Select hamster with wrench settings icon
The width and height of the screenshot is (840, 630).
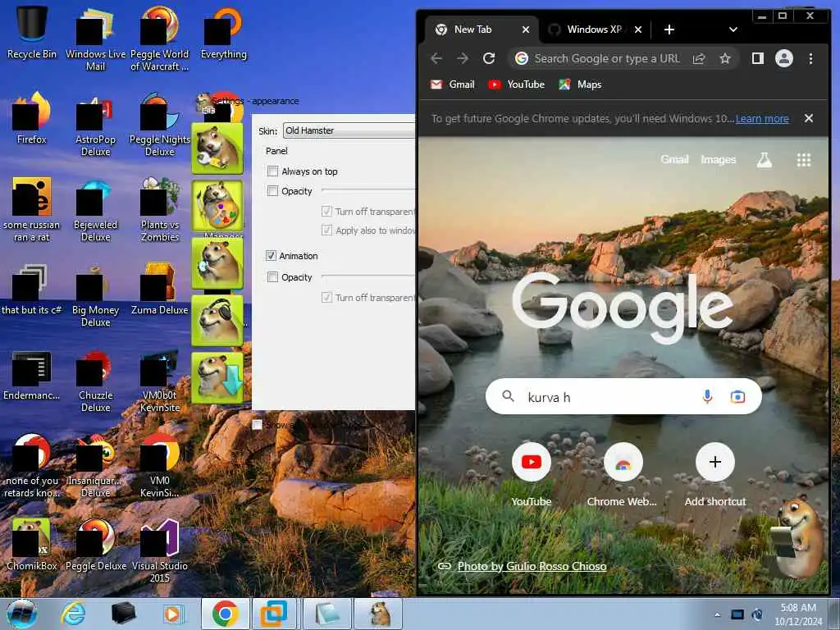217,148
